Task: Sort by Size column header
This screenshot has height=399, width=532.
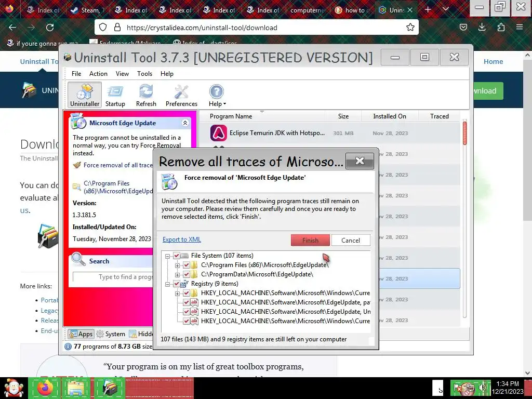Action: 343,116
